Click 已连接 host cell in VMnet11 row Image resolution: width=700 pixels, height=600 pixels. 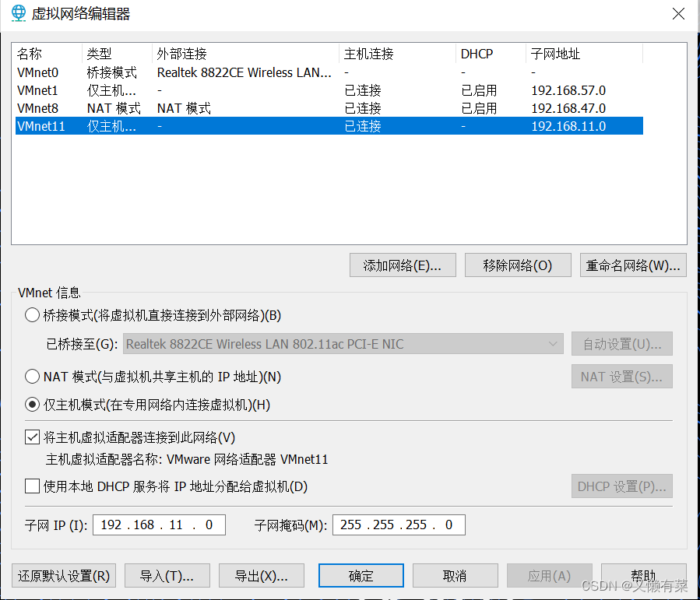(363, 126)
